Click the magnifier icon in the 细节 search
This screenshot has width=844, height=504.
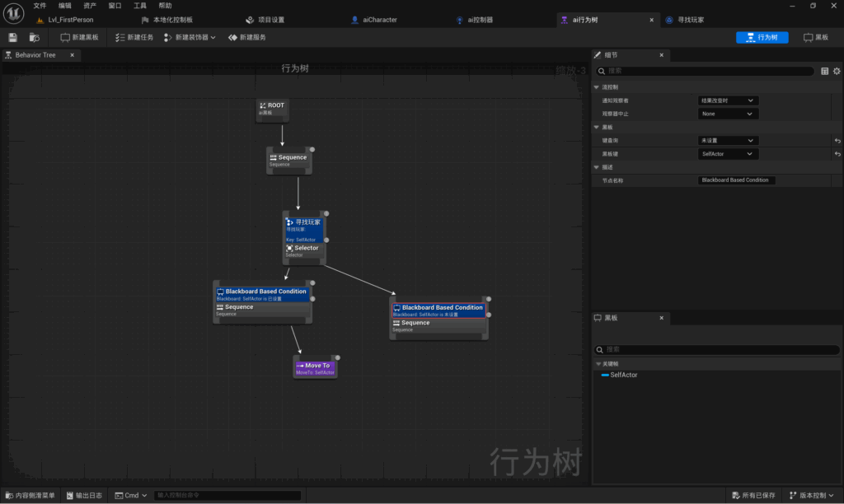(602, 71)
